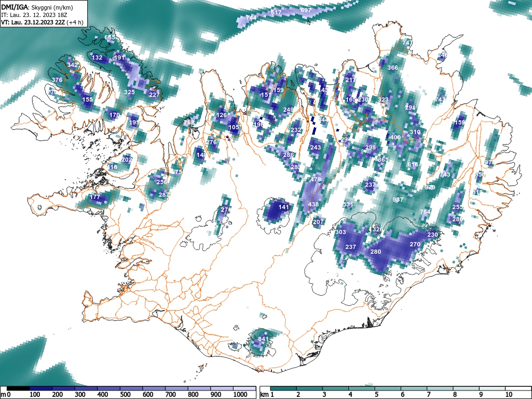Click the 'km 1' label of the km legend
532x399 pixels.
click(268, 395)
